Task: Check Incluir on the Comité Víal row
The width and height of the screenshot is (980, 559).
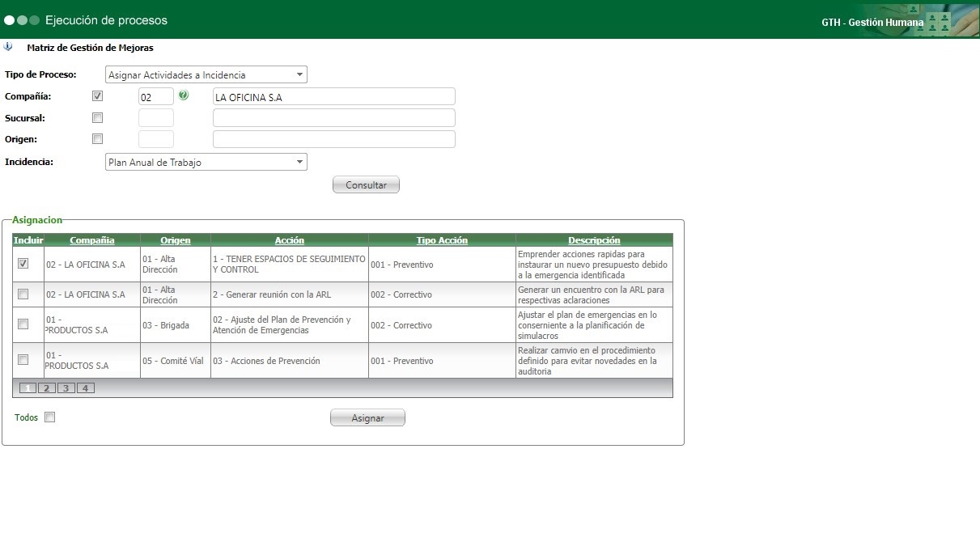Action: [x=23, y=359]
